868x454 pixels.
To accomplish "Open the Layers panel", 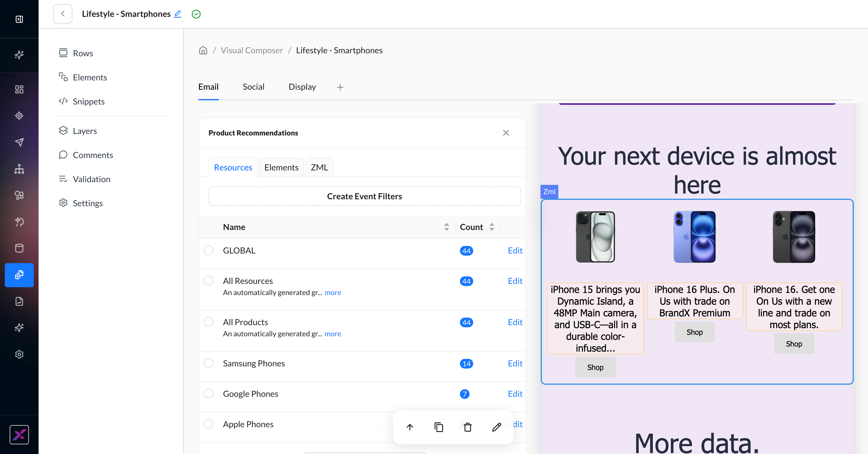I will 78,131.
